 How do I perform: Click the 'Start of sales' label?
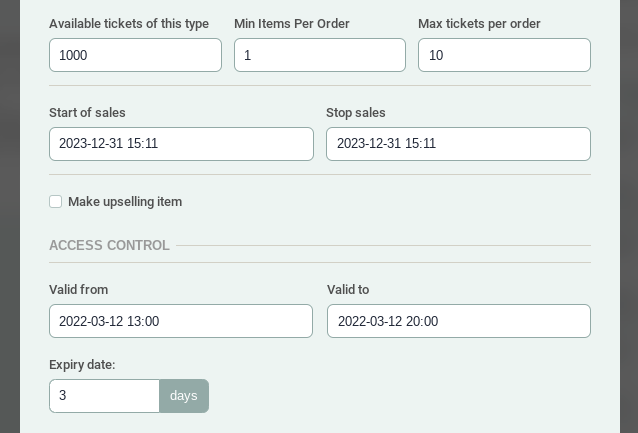click(x=87, y=113)
